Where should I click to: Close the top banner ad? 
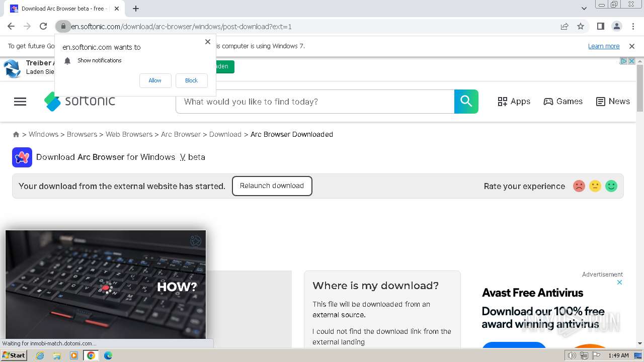631,61
